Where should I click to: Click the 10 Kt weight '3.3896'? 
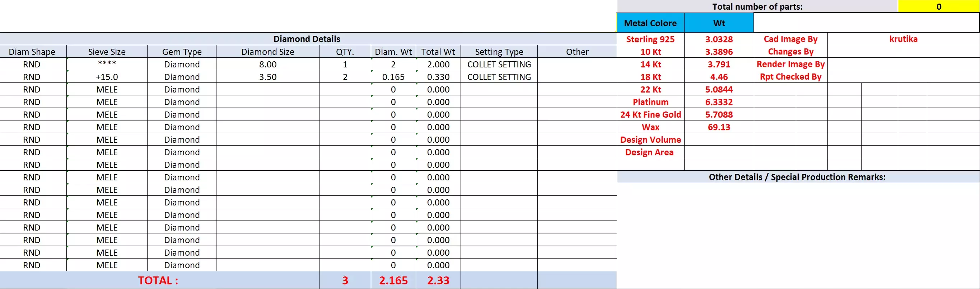(719, 52)
